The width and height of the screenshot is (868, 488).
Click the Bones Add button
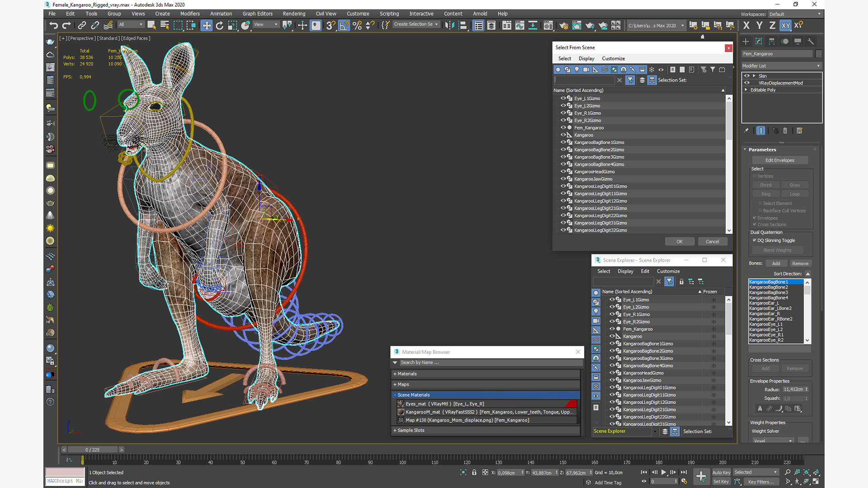pyautogui.click(x=776, y=263)
